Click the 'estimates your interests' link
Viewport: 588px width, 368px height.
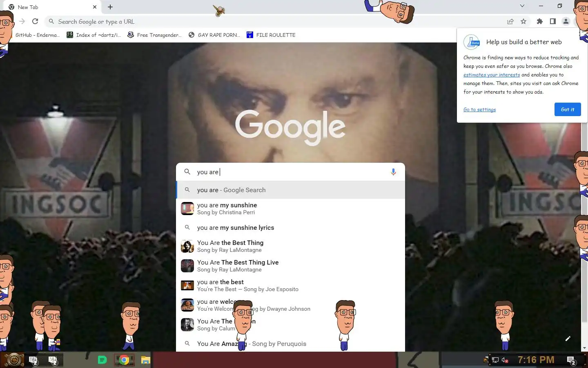(492, 75)
